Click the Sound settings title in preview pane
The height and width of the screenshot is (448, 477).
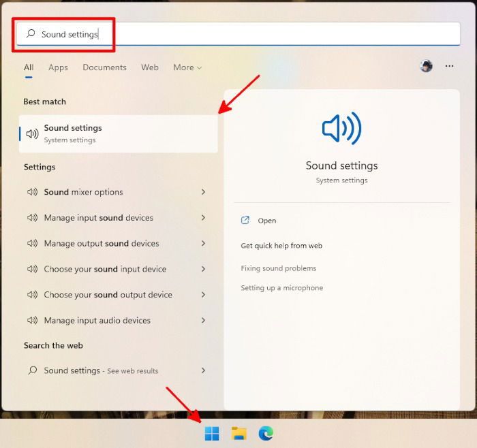pyautogui.click(x=341, y=165)
